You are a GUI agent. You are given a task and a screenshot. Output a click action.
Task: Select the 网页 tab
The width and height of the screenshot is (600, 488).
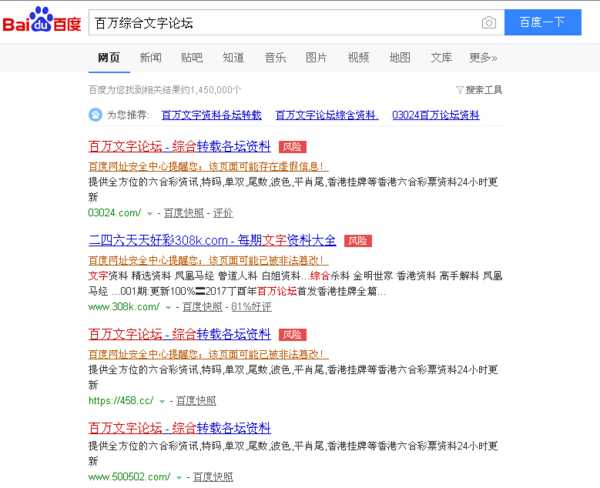click(x=109, y=58)
